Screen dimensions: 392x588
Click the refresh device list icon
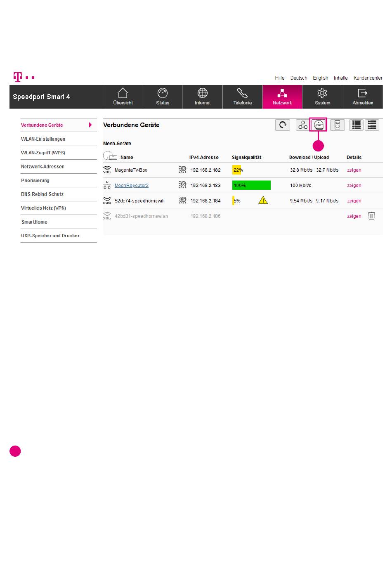coord(283,125)
